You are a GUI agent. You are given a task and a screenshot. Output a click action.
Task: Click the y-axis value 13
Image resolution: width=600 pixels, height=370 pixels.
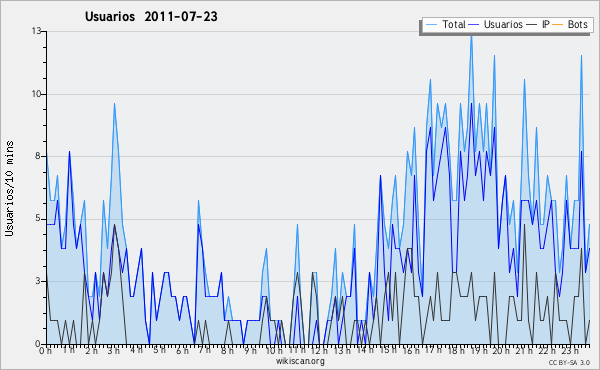tap(36, 31)
